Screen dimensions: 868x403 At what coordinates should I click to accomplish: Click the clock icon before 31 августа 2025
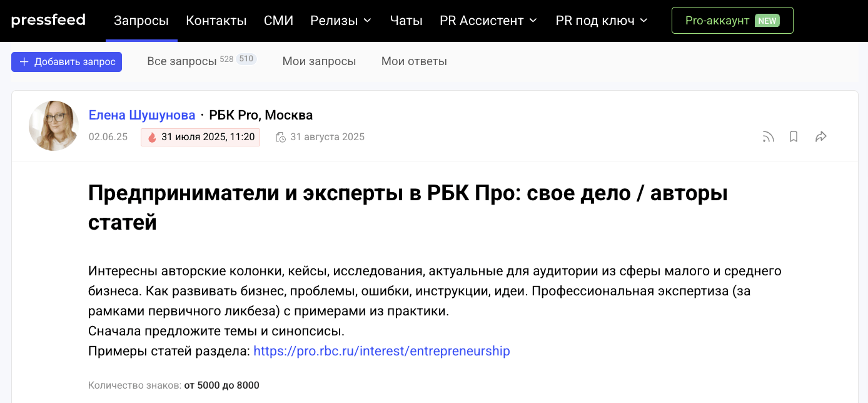tap(281, 137)
